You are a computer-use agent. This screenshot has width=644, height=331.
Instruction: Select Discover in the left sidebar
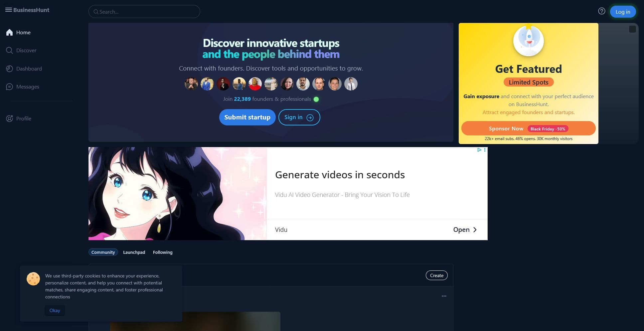[26, 50]
